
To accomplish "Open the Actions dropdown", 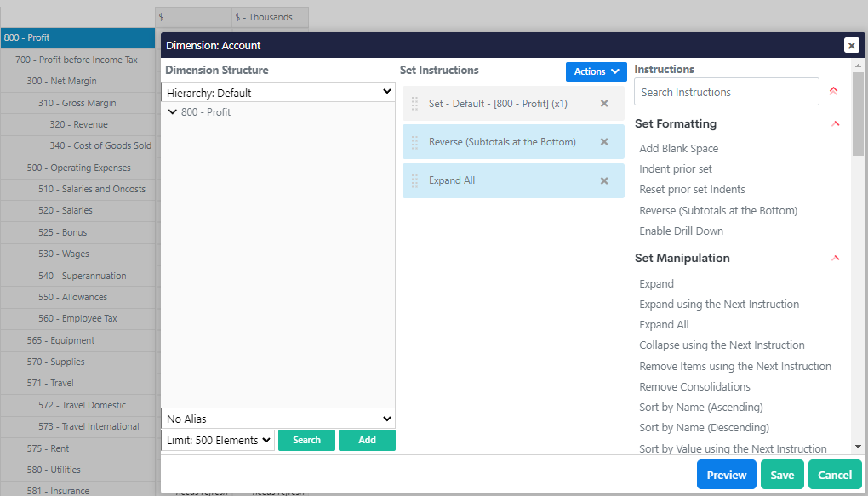I will click(596, 71).
